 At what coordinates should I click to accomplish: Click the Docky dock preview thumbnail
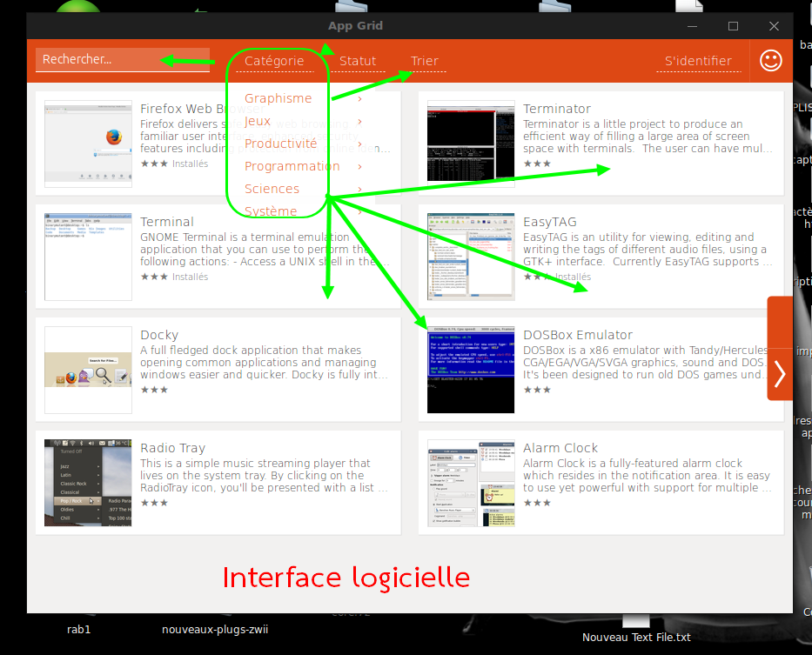[x=88, y=370]
